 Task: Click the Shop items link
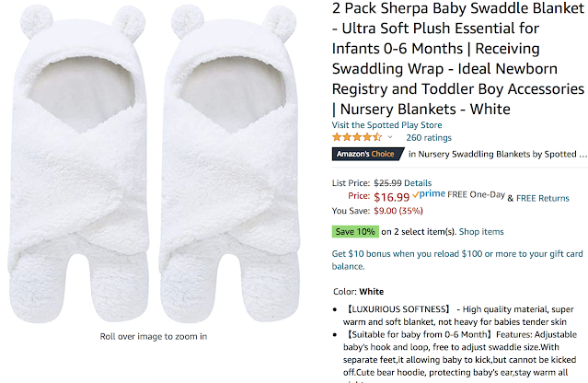(480, 231)
